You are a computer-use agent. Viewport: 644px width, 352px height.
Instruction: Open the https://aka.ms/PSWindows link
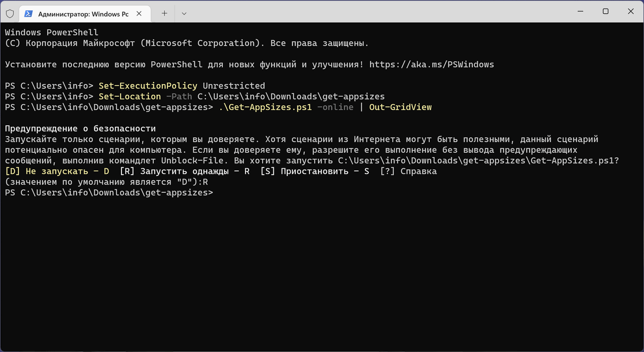[431, 64]
